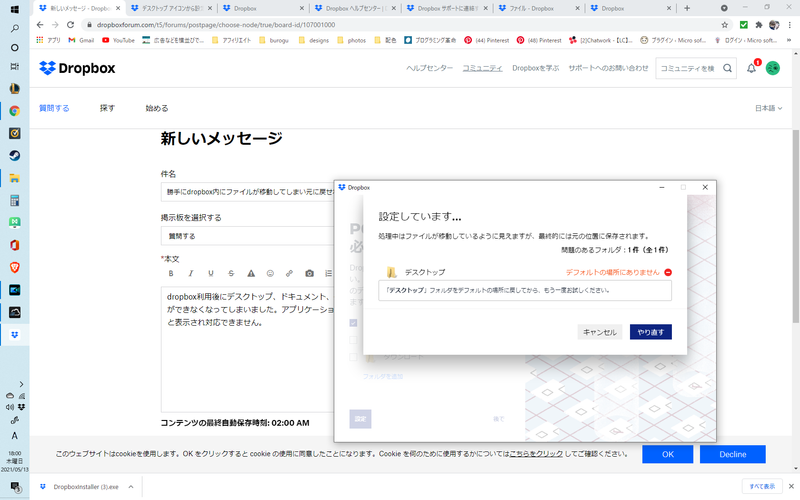Click the Bold formatting icon in editor
The width and height of the screenshot is (800, 500).
[x=171, y=273]
